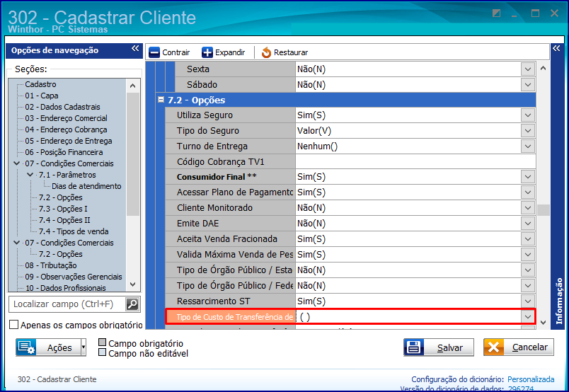The image size is (569, 392).
Task: Select 09 - Observações Gerenciais section
Action: (x=74, y=277)
